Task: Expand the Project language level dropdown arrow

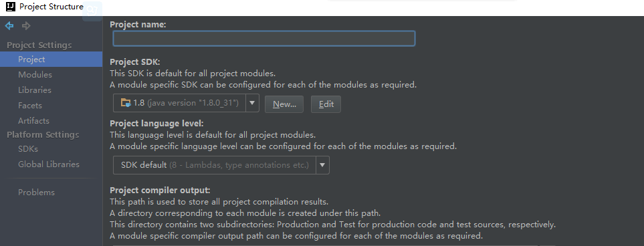Action: click(322, 165)
